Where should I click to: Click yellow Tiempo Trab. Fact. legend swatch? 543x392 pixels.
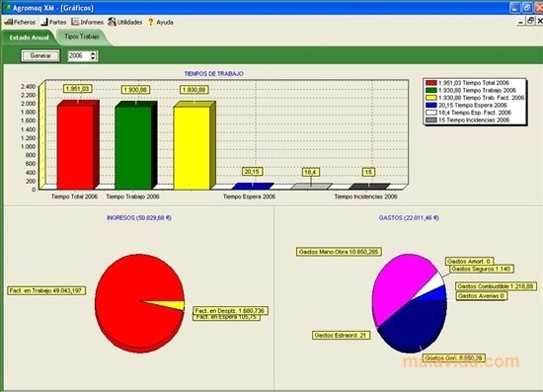[431, 98]
